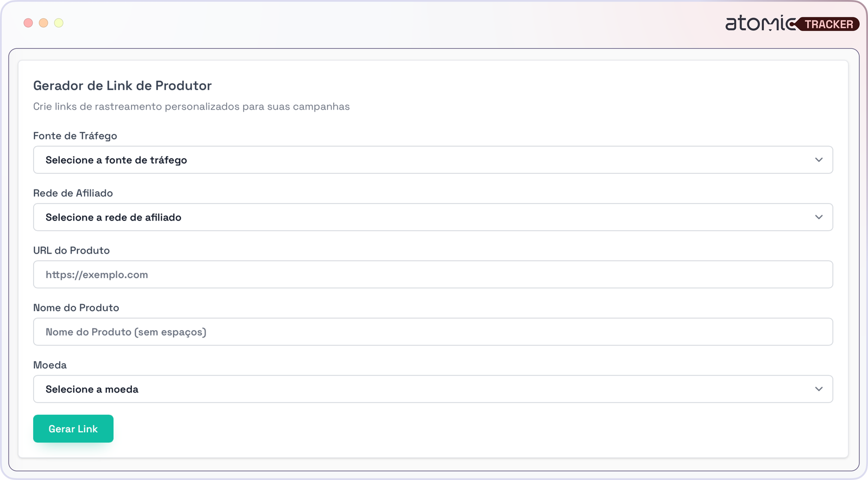This screenshot has width=868, height=480.
Task: Click the 'Fonte de Tráfego' field label
Action: [75, 136]
